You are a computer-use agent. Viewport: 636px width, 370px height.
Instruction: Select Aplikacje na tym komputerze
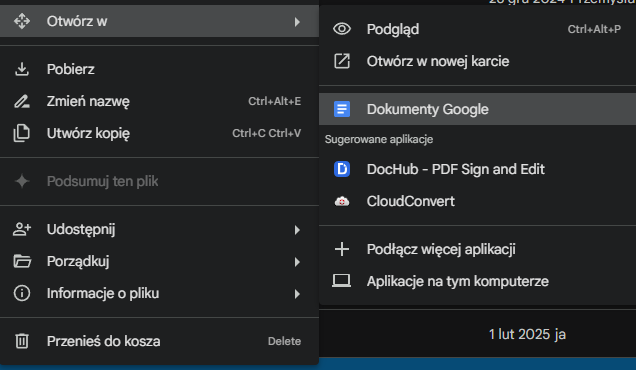[477, 281]
